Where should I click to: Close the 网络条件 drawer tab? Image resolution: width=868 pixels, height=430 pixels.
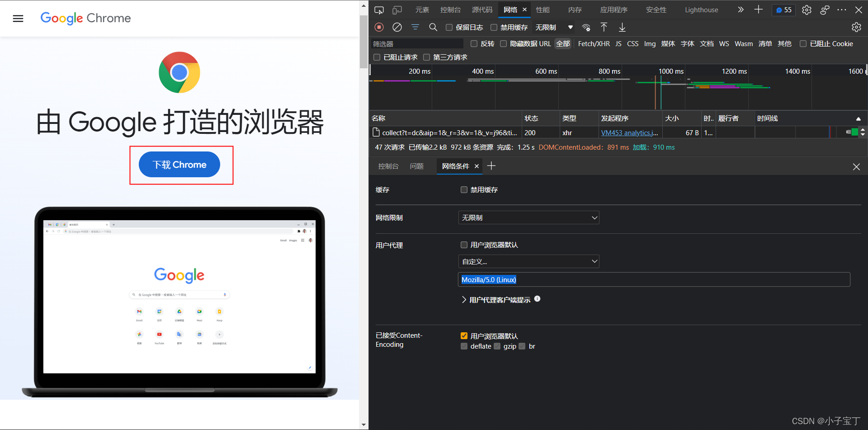[476, 166]
